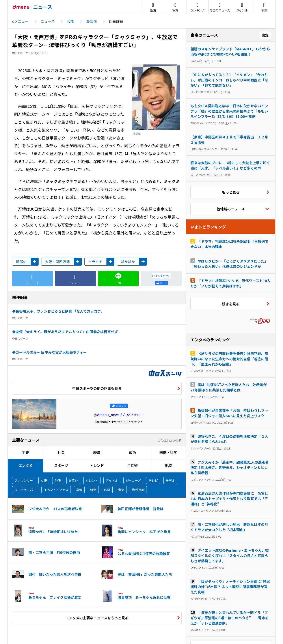This screenshot has height=644, width=283.
Task: Open related article 長谷川京子、ファンおどろきと歓喜
Action: click(58, 311)
